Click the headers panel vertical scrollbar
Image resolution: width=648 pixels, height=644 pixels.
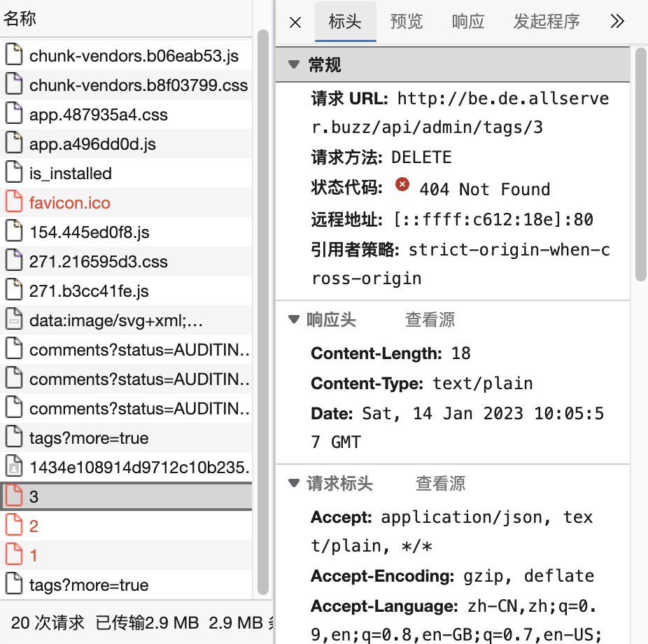(641, 164)
